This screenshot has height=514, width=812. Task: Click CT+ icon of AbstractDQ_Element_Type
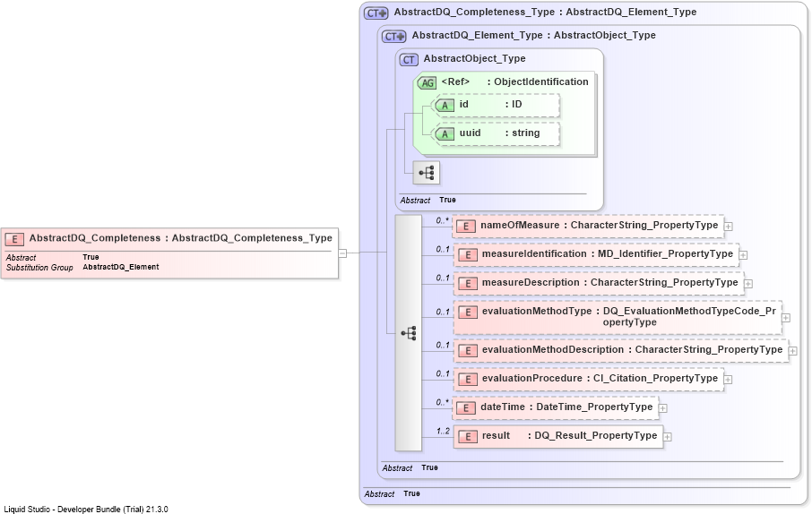tap(394, 36)
